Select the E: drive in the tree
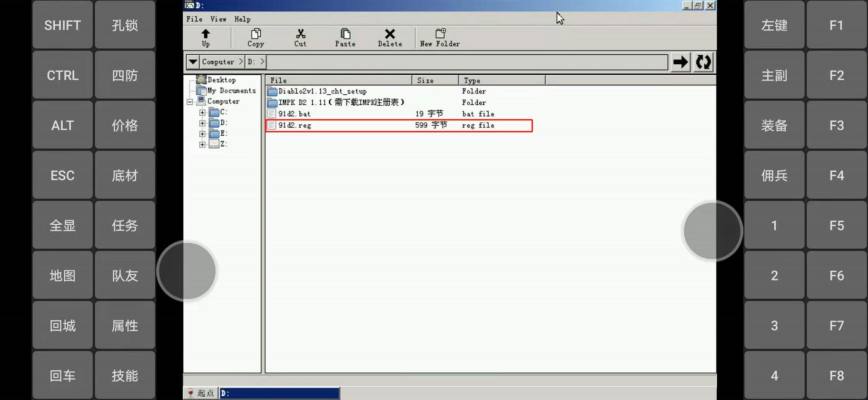The width and height of the screenshot is (868, 400). point(218,133)
